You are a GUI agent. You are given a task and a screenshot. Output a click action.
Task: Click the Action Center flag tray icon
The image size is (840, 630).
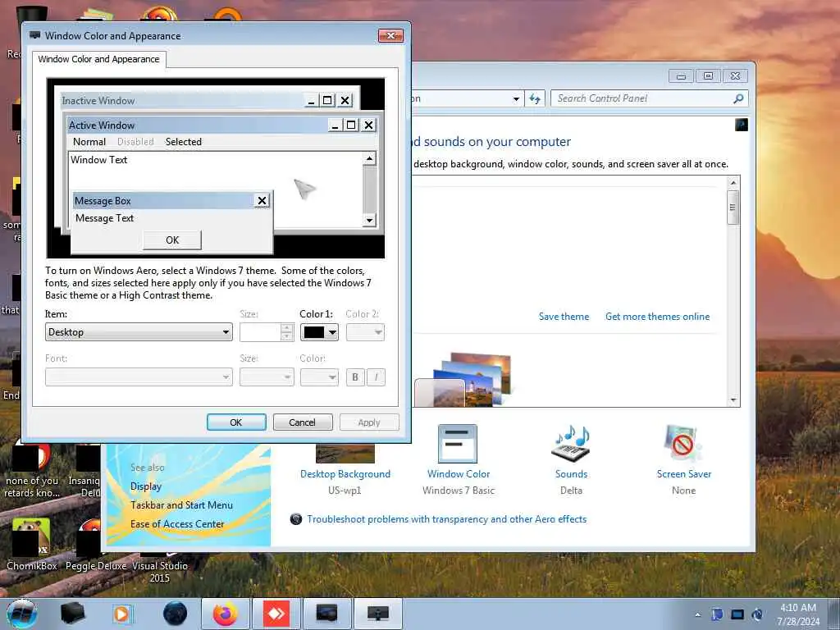click(x=717, y=614)
